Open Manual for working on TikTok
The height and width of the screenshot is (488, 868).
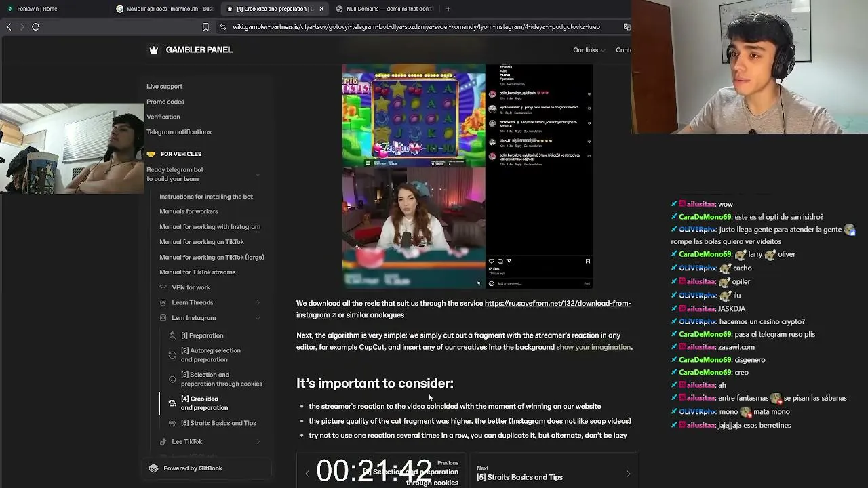pos(201,241)
